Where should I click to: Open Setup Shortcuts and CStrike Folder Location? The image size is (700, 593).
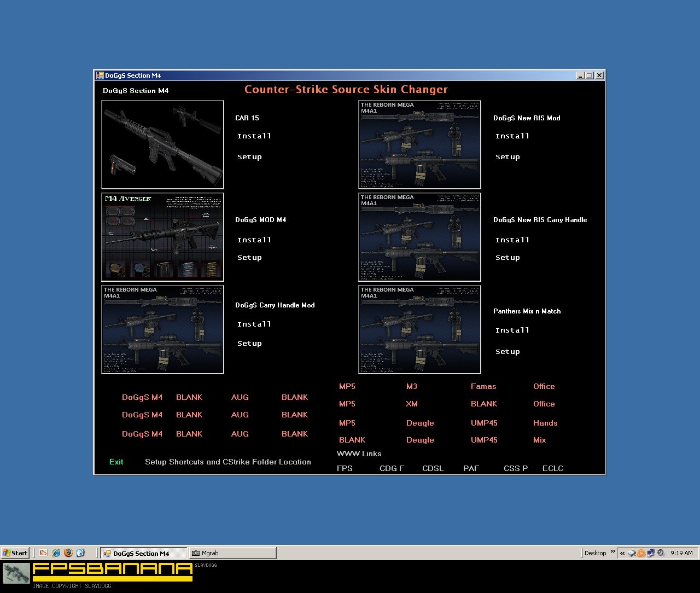point(227,462)
